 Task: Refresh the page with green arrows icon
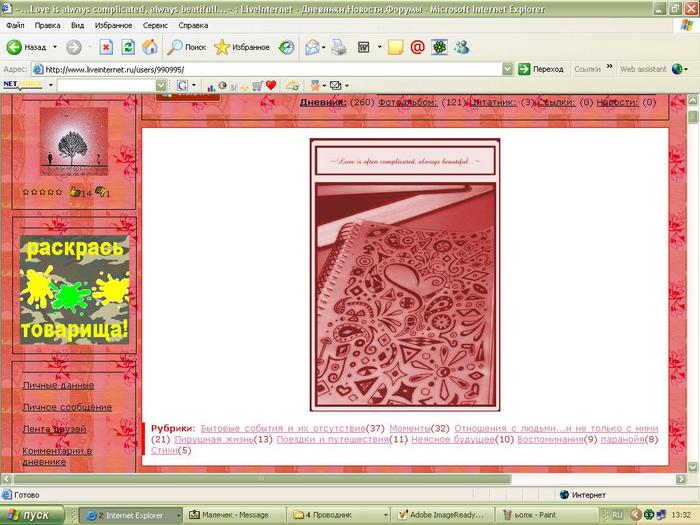click(128, 47)
